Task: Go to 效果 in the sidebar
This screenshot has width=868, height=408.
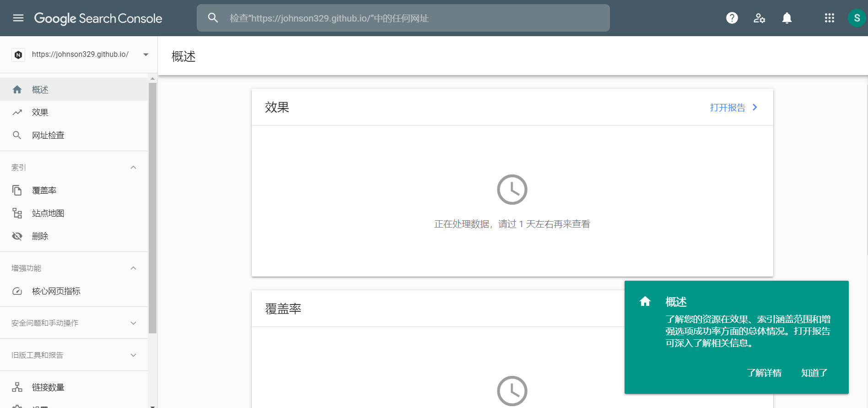Action: click(74, 112)
